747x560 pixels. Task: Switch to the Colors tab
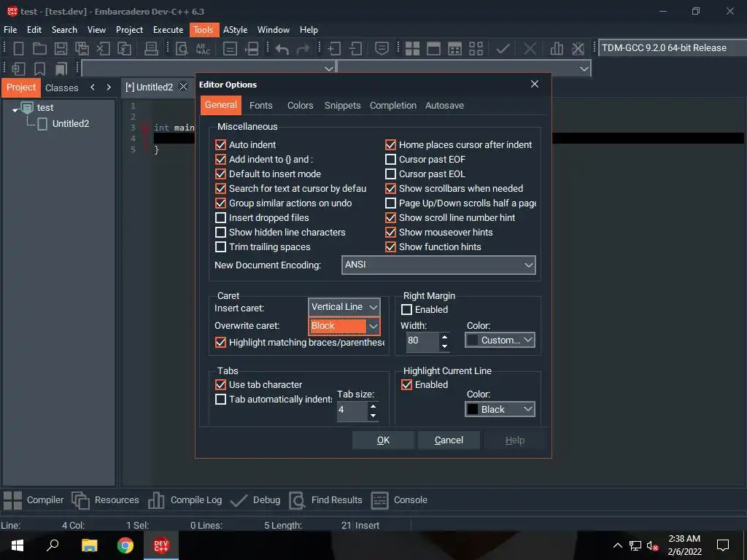coord(300,106)
